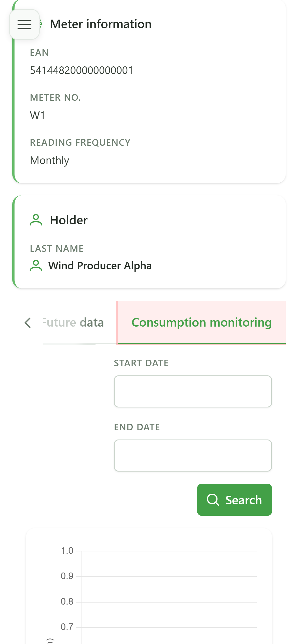
Task: Click the Search button
Action: (234, 500)
